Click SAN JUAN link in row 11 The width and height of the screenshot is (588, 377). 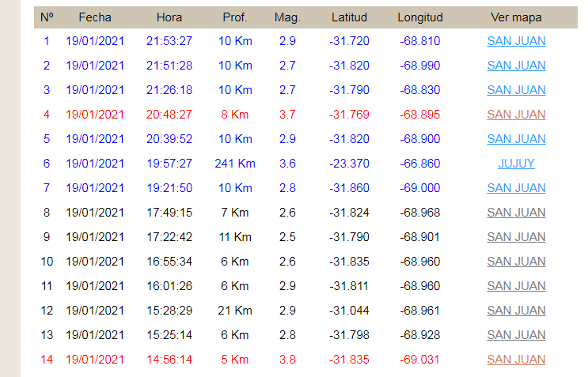516,286
